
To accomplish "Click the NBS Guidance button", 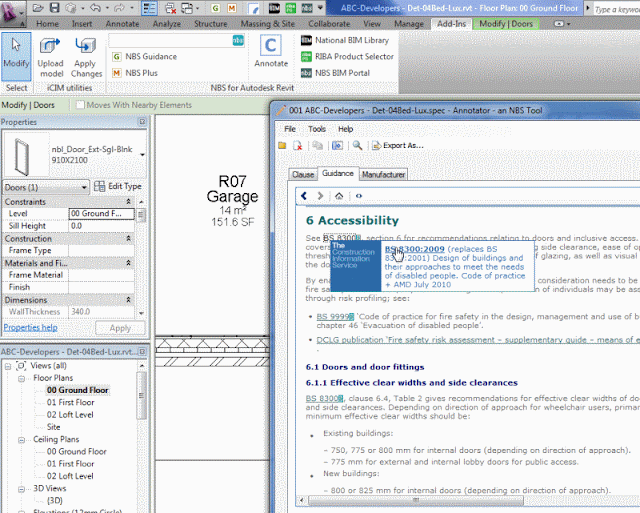I will click(x=145, y=57).
